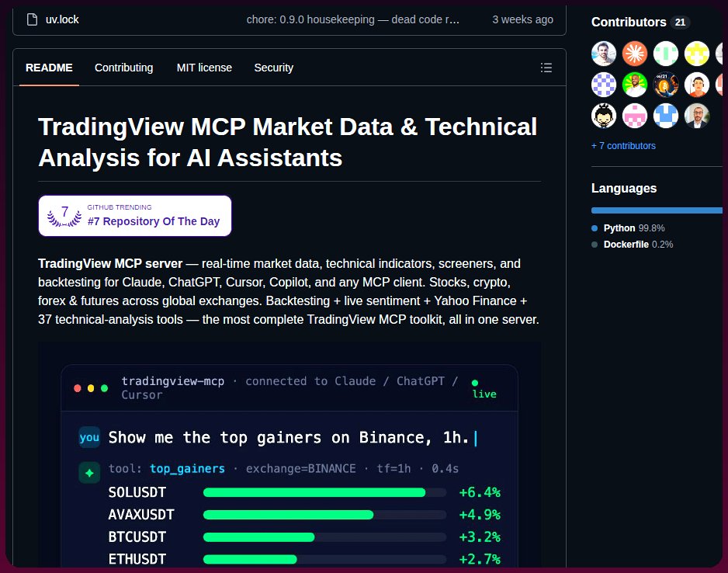The width and height of the screenshot is (728, 573).
Task: Click the blue Python color dot
Action: 595,228
